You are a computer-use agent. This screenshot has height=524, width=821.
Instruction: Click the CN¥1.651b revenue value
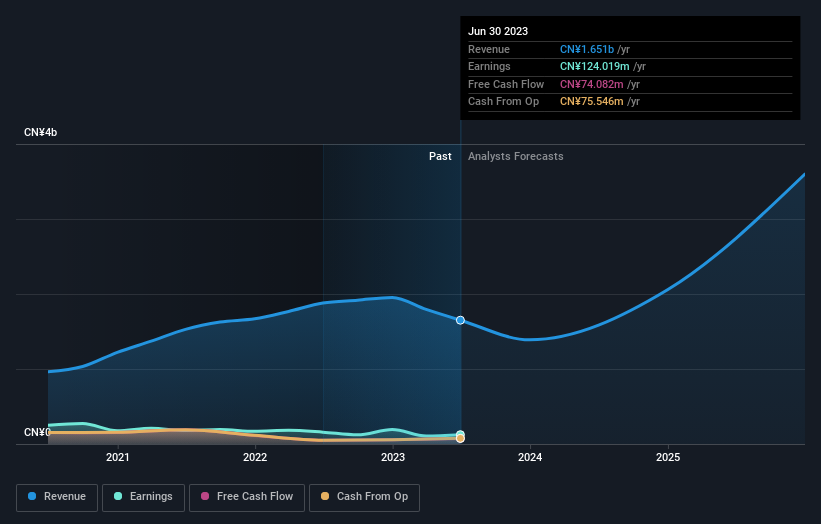point(586,49)
